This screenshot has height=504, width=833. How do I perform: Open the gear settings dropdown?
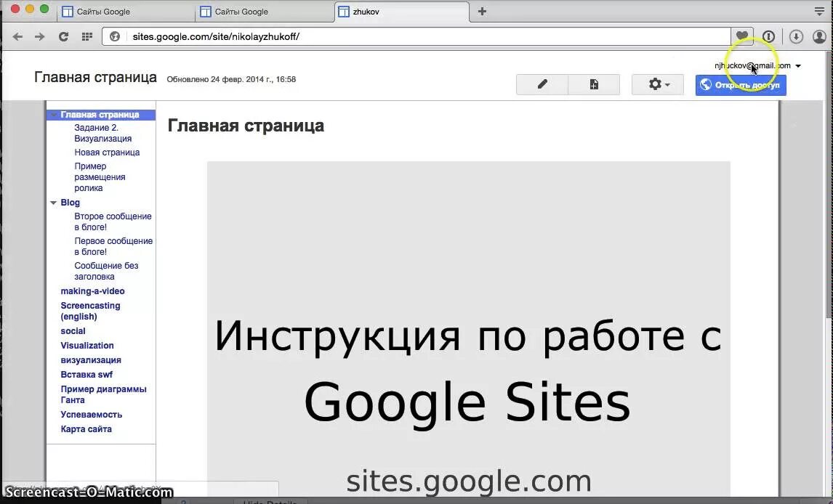click(658, 84)
